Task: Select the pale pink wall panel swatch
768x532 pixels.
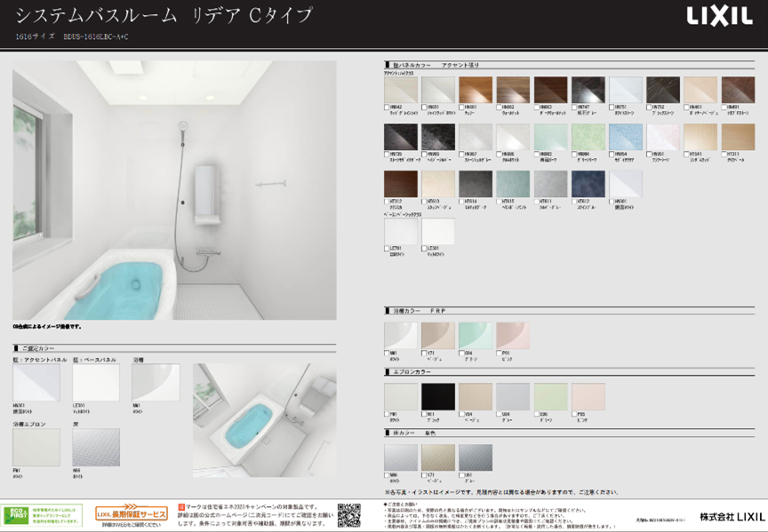Action: 663,137
